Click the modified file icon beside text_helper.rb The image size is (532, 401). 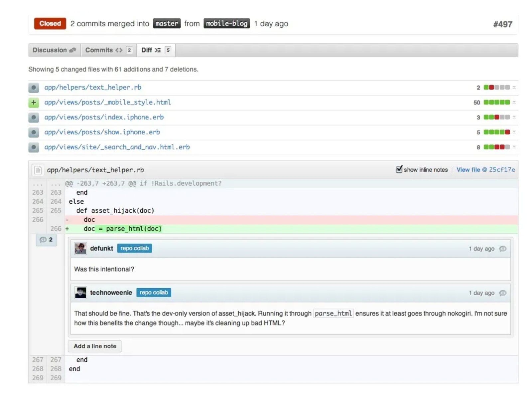coord(34,88)
